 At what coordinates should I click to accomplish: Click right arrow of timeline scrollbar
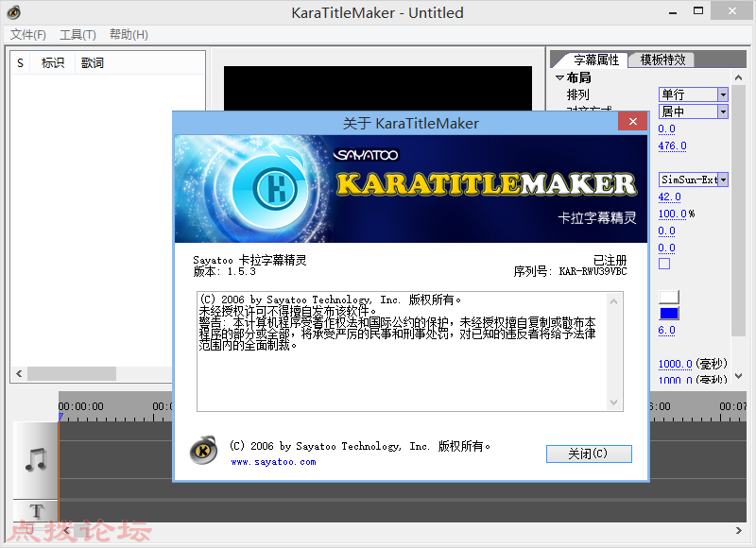739,530
